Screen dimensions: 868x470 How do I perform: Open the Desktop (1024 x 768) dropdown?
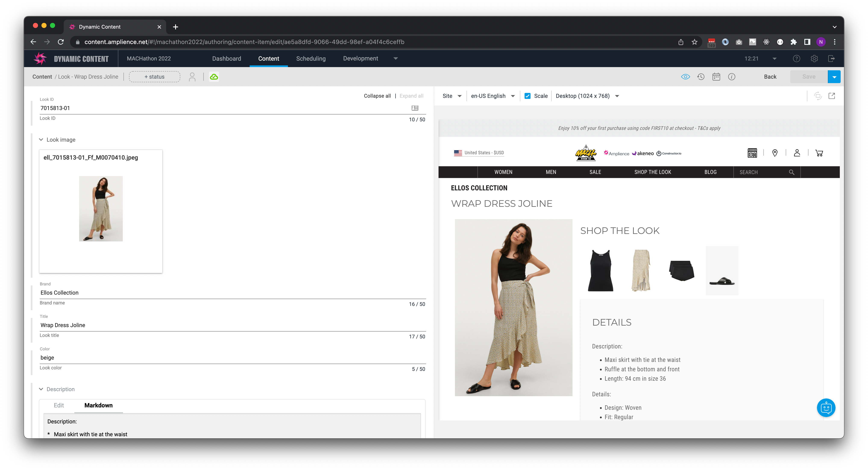[587, 96]
